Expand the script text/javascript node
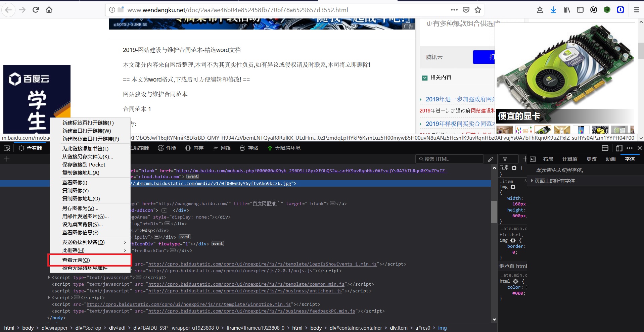This screenshot has height=332, width=644. (49, 277)
